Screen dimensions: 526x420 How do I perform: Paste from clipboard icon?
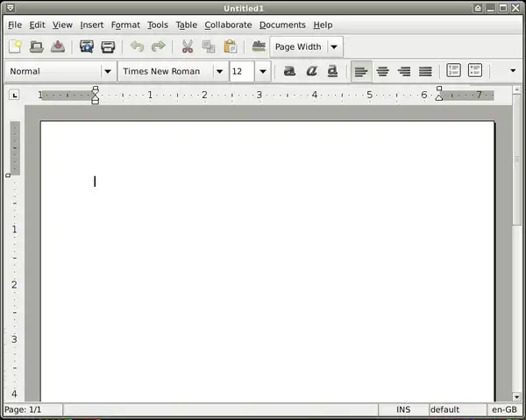point(230,47)
